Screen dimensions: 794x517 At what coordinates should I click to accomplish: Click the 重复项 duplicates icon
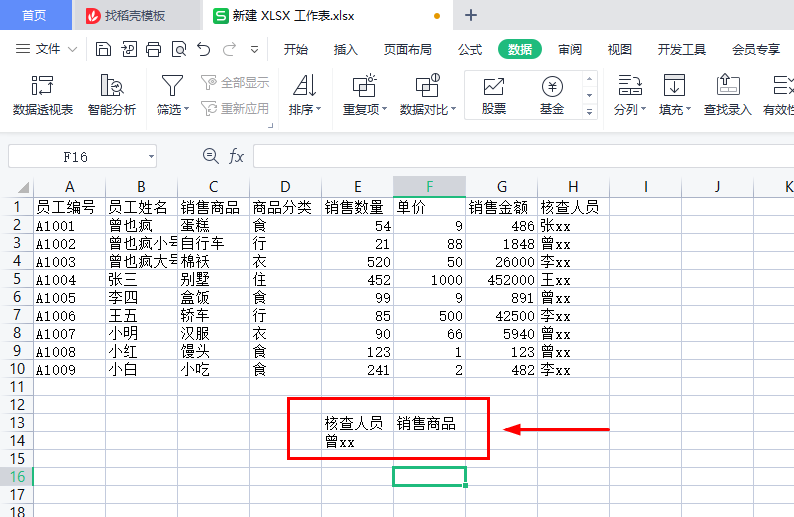click(365, 86)
